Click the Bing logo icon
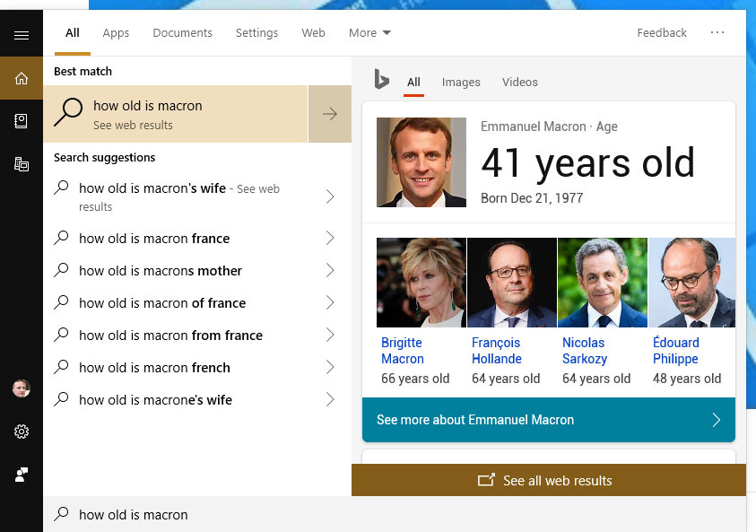The image size is (756, 532). (382, 80)
